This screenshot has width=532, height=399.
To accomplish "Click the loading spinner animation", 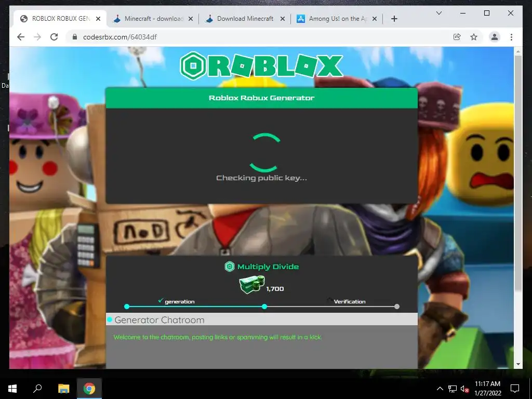I will [x=264, y=153].
